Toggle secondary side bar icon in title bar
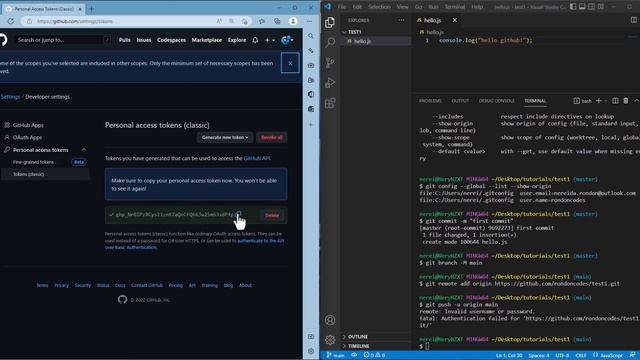The width and height of the screenshot is (640, 360). tap(591, 7)
